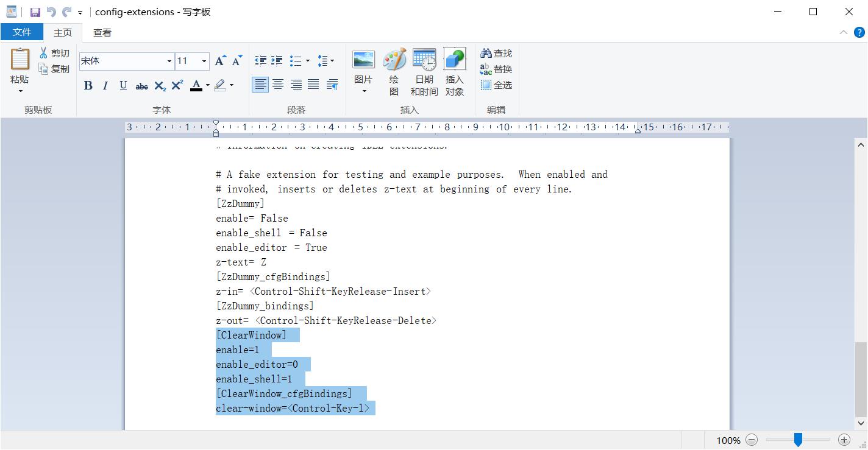Undo the last action in title bar
Image resolution: width=868 pixels, height=450 pixels.
[51, 12]
